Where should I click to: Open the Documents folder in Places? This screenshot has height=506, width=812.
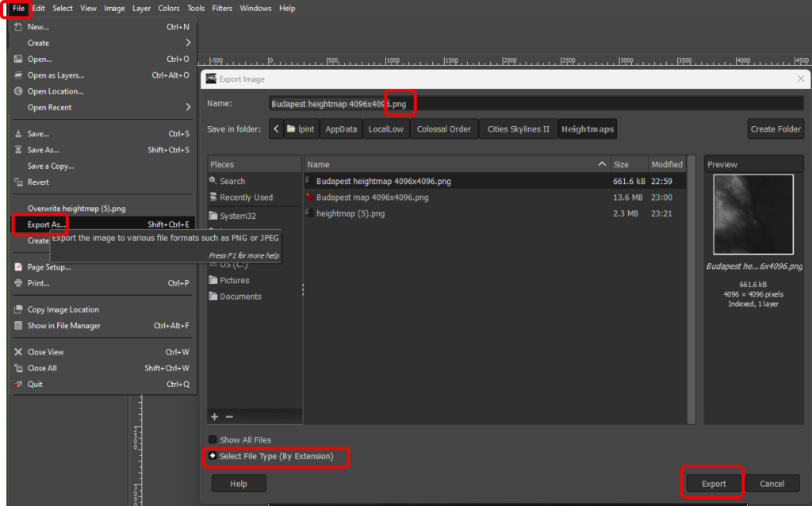coord(240,297)
